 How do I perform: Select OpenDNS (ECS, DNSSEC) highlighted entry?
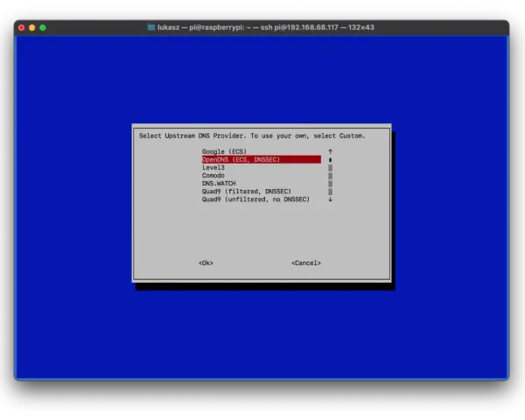point(261,159)
